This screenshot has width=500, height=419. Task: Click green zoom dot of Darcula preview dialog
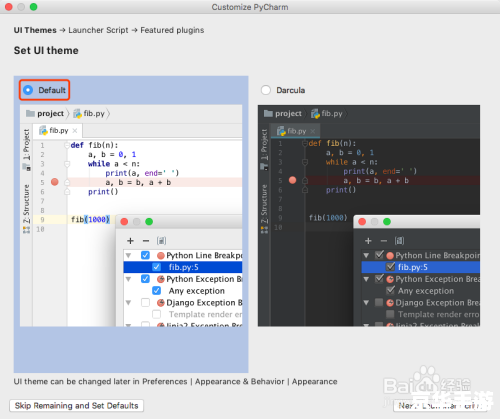pyautogui.click(x=387, y=222)
